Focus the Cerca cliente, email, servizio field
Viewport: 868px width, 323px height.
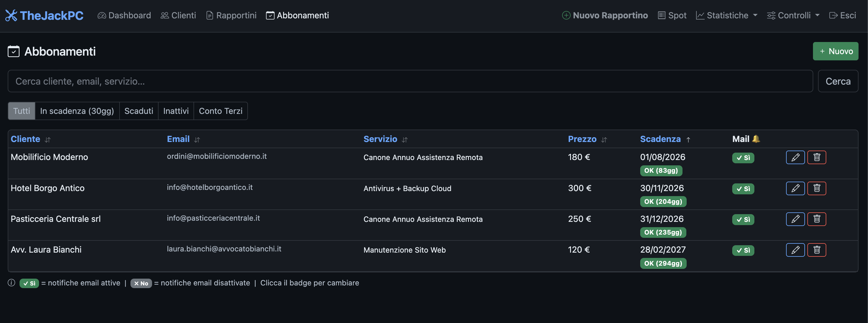(x=410, y=81)
